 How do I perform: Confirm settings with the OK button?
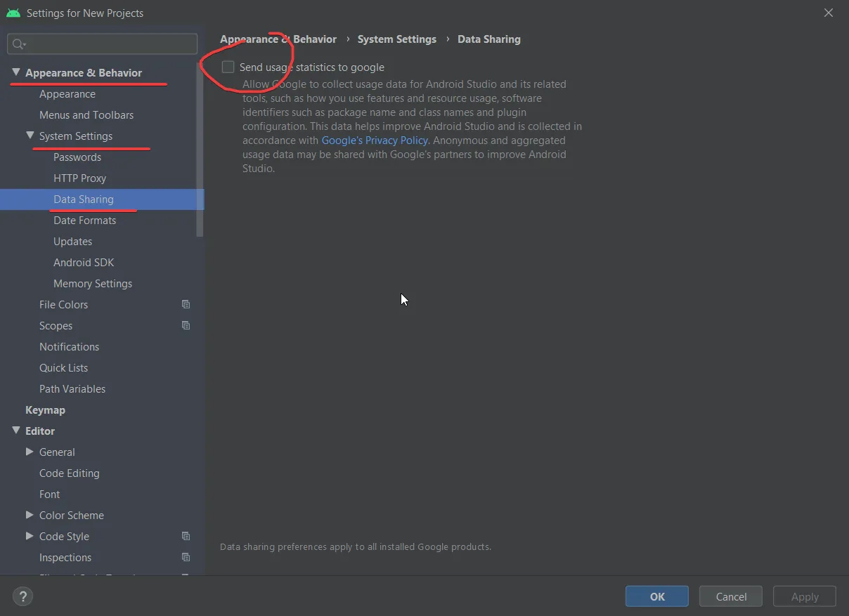click(x=657, y=596)
